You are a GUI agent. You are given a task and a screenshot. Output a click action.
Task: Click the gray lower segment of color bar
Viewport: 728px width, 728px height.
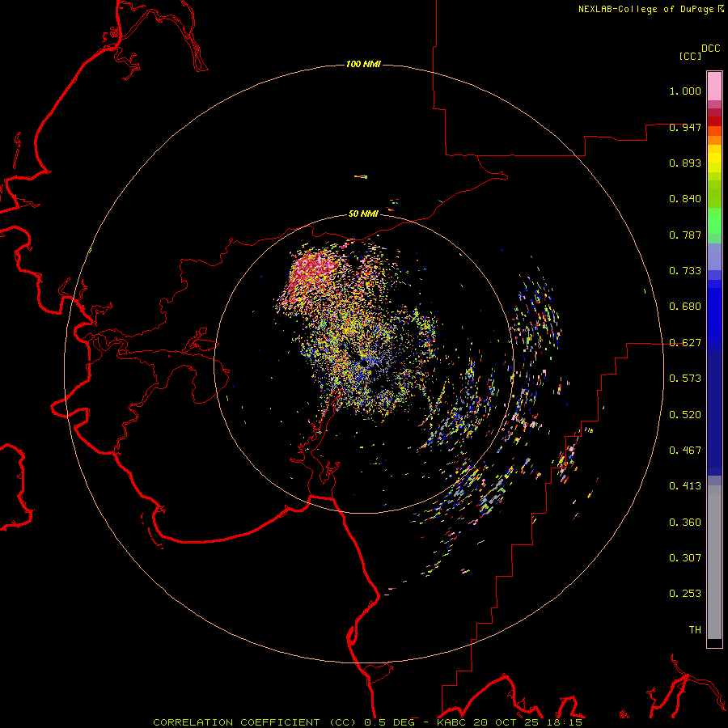point(714,562)
